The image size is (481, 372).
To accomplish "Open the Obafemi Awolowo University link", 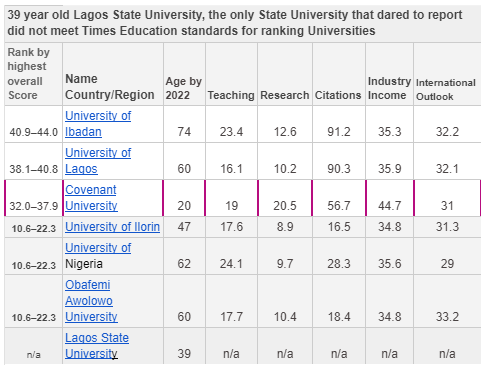I will click(x=91, y=301).
